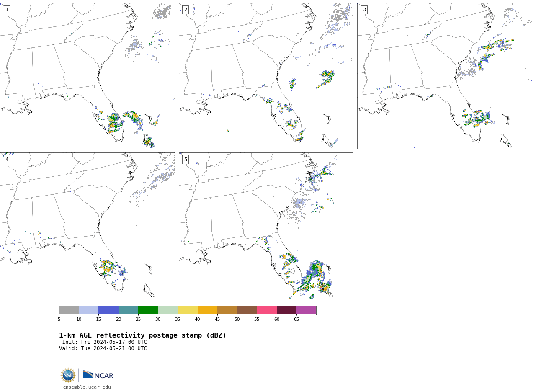Click the plot title '1-km AGL reflectivity postage stamp (dBZ)'
The height and width of the screenshot is (392, 536).
(142, 335)
